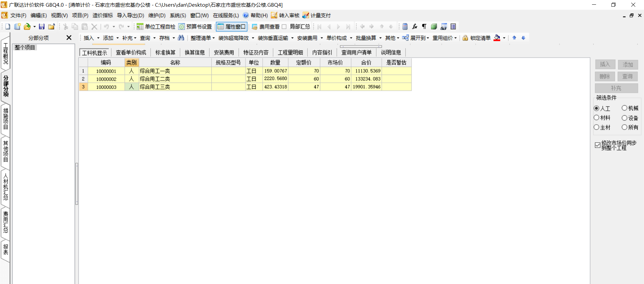This screenshot has height=284, width=644.
Task: Click the 市场价 column header
Action: tap(335, 62)
